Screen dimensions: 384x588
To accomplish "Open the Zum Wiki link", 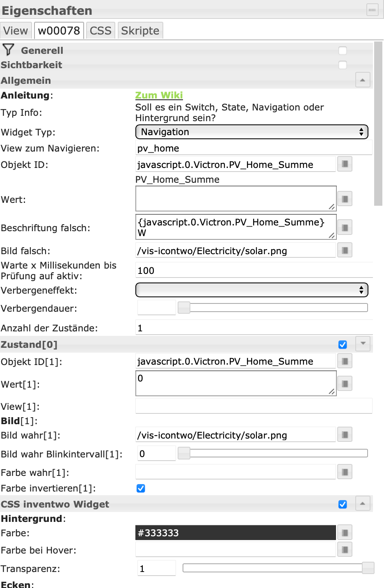I will tap(159, 95).
